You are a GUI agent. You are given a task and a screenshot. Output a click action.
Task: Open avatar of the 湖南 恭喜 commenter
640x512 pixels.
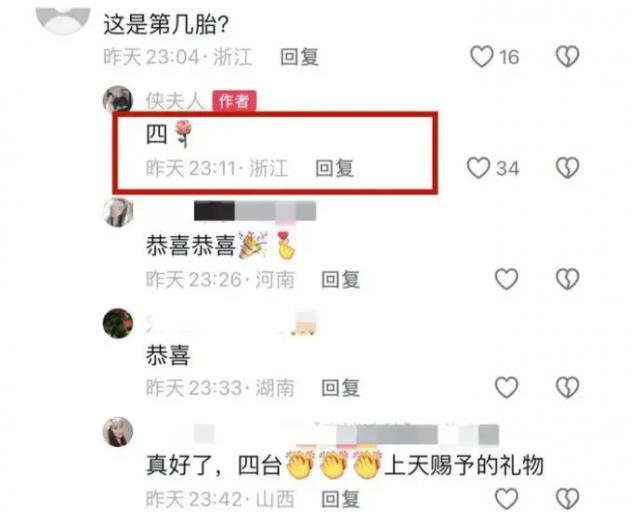click(x=118, y=323)
